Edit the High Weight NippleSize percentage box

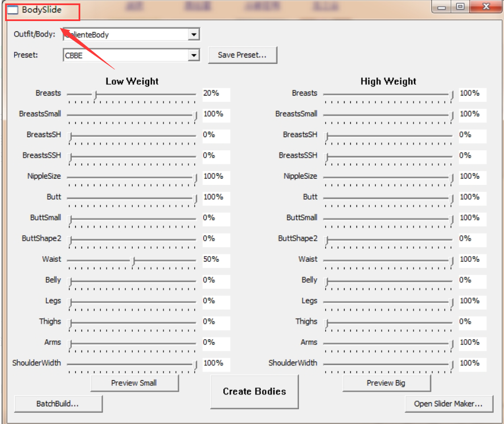tap(473, 178)
